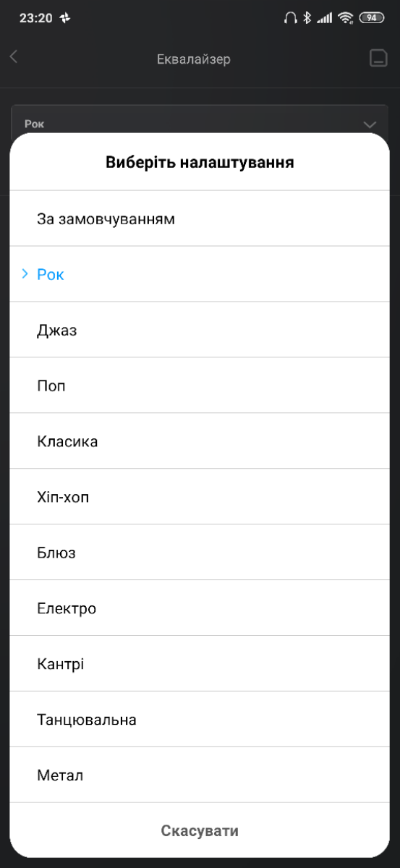Tap the back arrow in the Еквалайзер header
This screenshot has height=868, width=400.
14,58
